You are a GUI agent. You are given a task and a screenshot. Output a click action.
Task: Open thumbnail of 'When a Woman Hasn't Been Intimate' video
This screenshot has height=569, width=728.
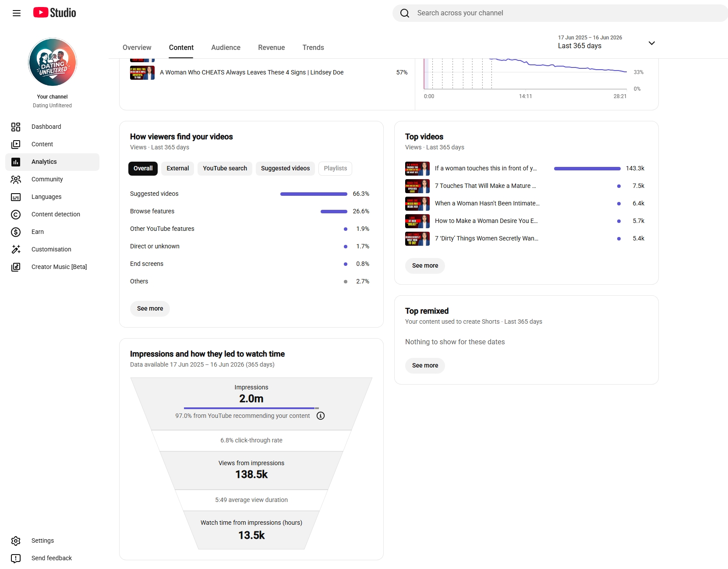[x=417, y=204]
